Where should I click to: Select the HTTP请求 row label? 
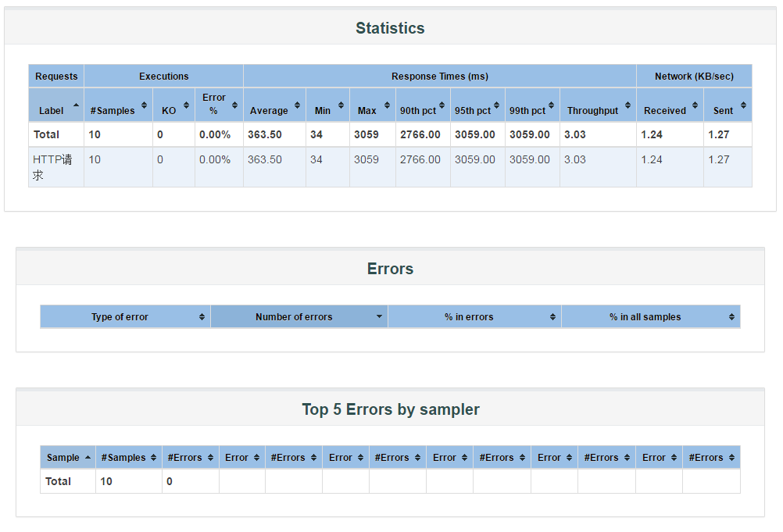(52, 167)
